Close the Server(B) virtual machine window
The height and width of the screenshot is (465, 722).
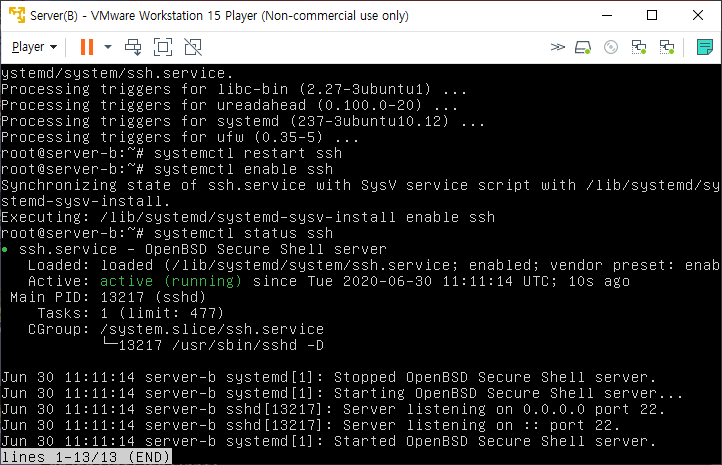(698, 15)
